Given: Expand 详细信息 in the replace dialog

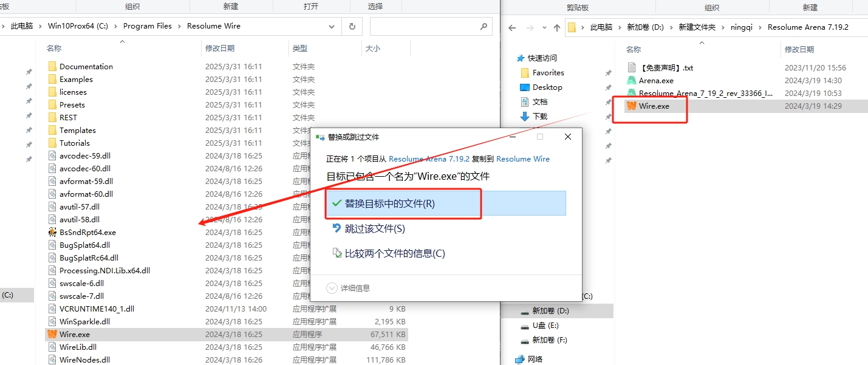Looking at the screenshot, I should [x=349, y=288].
